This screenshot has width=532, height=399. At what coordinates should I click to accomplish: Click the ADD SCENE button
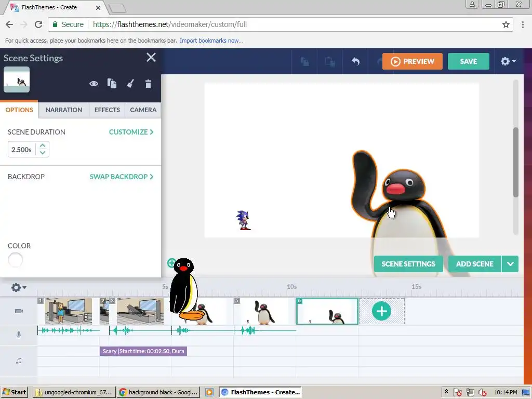point(474,264)
